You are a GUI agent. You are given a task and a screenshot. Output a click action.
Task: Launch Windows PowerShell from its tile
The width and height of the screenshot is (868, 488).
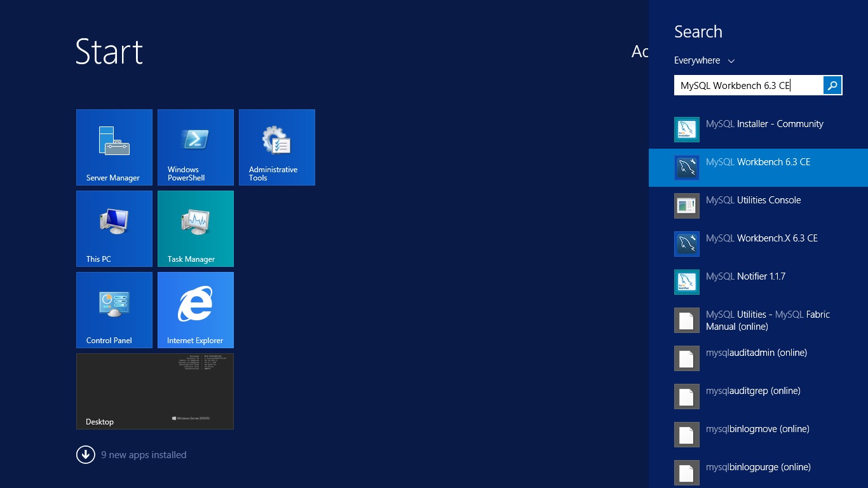click(196, 147)
